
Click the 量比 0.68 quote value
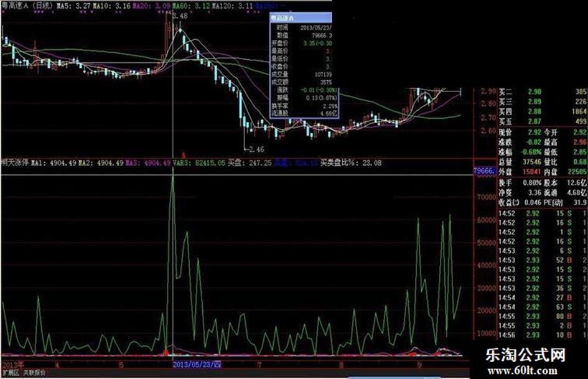click(x=580, y=162)
